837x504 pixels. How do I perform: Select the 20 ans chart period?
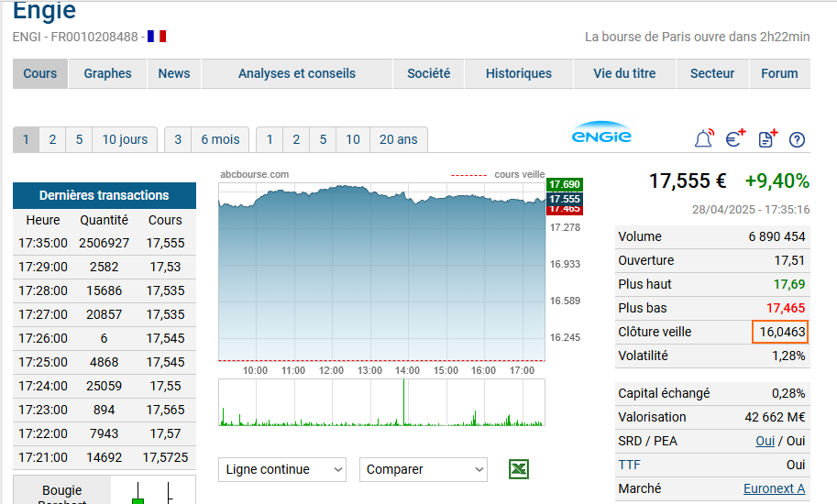(x=398, y=139)
